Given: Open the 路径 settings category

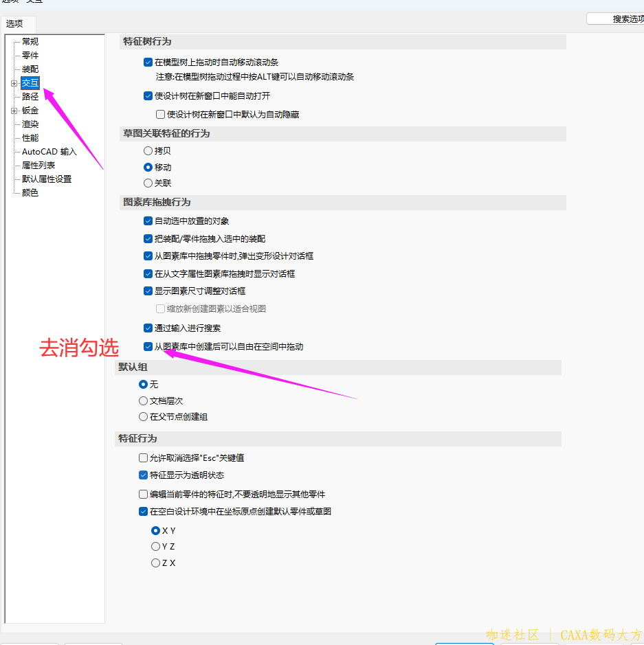Looking at the screenshot, I should click(x=29, y=96).
